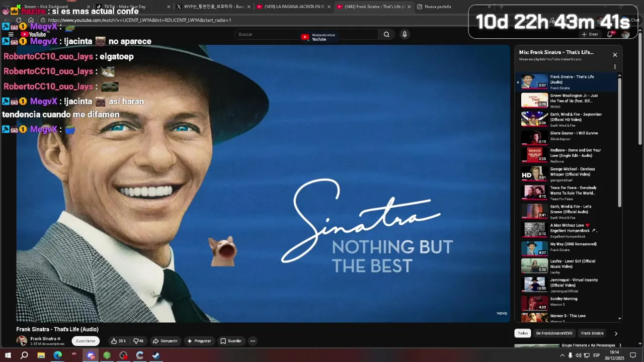Open Frank Sinatra channel avatar
Screen dimensions: 644x362
click(x=22, y=341)
